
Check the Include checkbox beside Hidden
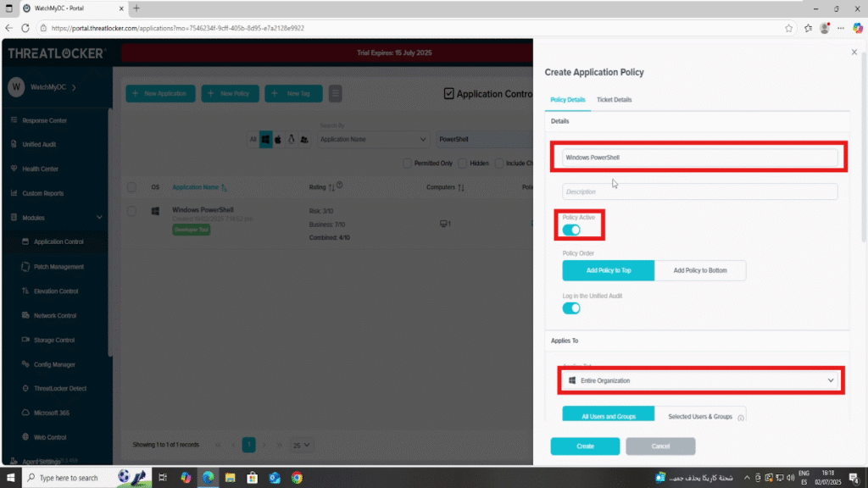[499, 164]
